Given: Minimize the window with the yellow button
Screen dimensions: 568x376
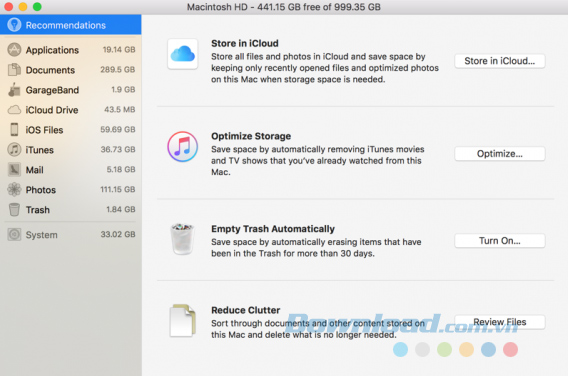Looking at the screenshot, I should 23,7.
